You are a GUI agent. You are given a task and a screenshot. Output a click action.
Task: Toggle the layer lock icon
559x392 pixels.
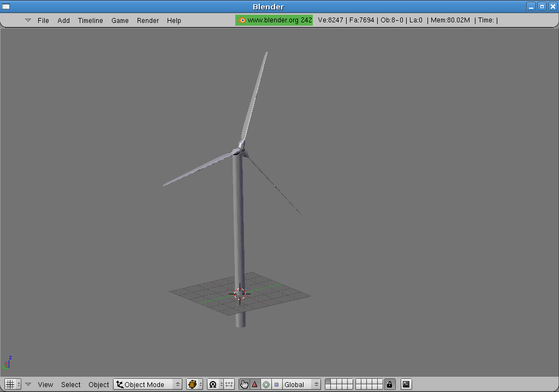[x=389, y=384]
